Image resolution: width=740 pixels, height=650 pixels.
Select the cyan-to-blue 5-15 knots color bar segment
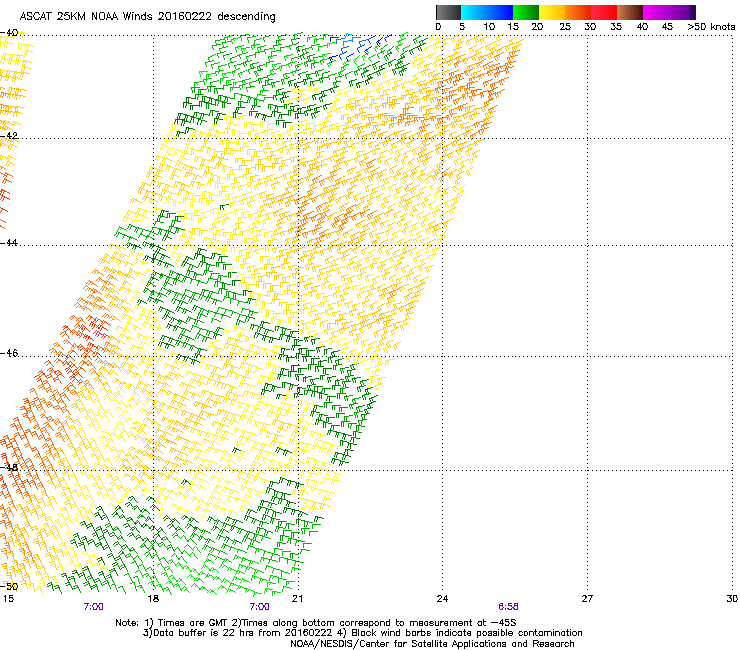tap(487, 12)
